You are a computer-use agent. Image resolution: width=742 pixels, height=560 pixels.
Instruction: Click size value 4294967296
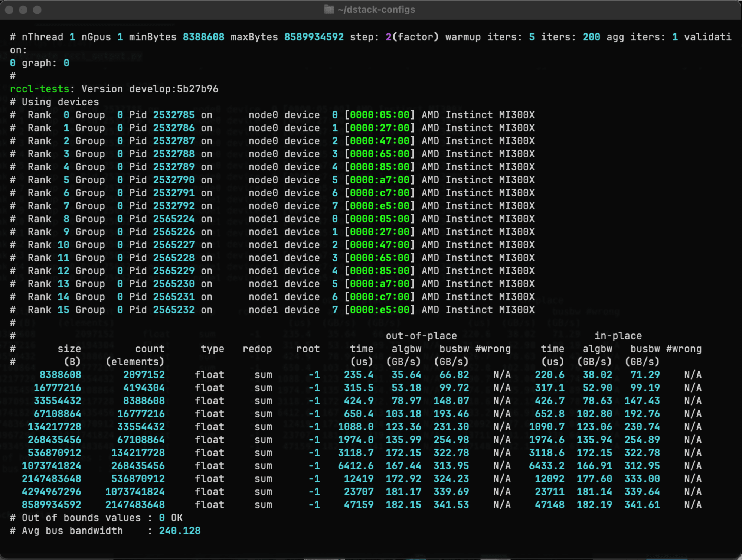point(51,492)
